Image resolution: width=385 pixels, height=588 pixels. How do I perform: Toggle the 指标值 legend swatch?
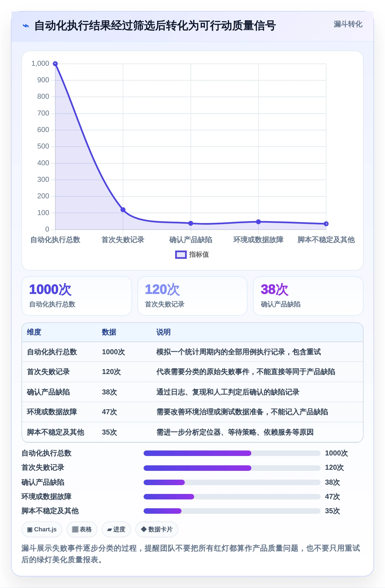(181, 255)
